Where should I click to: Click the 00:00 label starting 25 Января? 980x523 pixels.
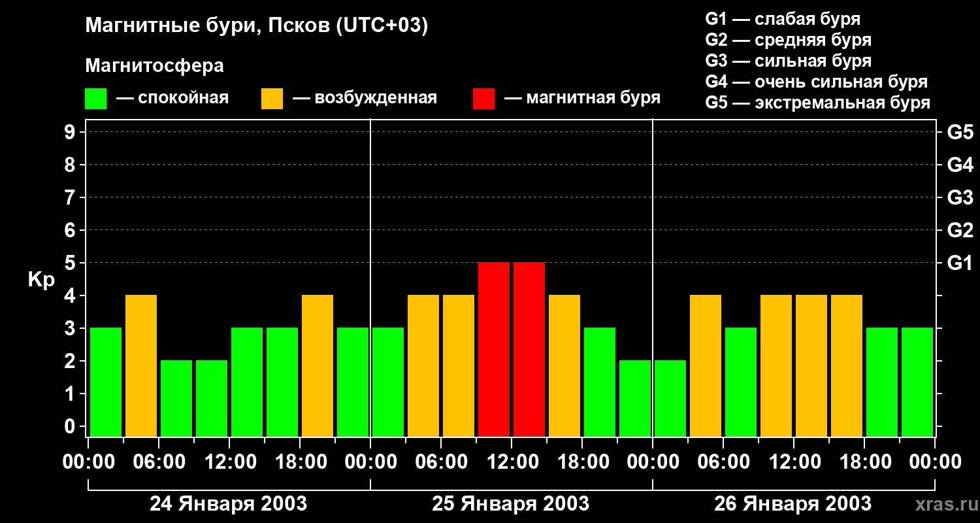click(x=370, y=462)
